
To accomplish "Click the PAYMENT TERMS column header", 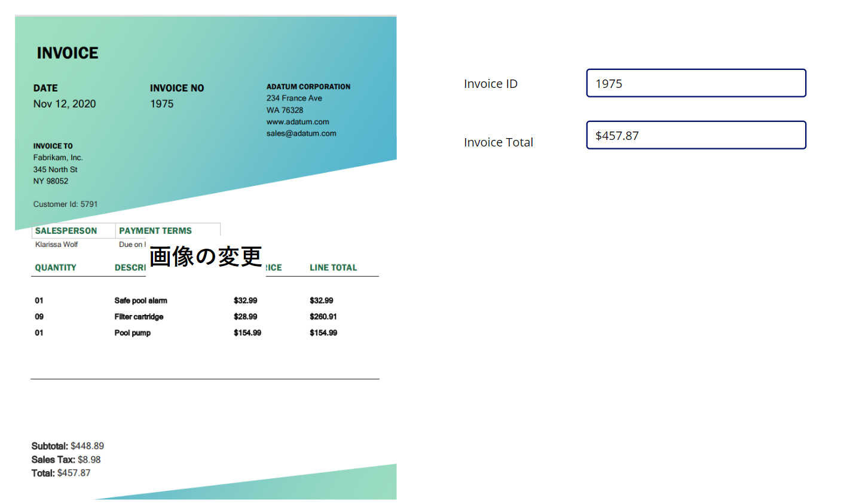I will tap(155, 231).
